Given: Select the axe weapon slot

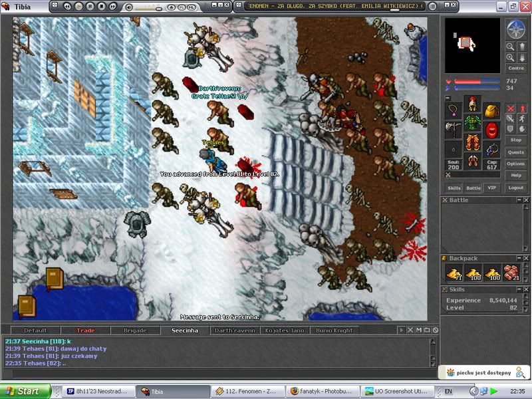Looking at the screenshot, I should click(454, 130).
